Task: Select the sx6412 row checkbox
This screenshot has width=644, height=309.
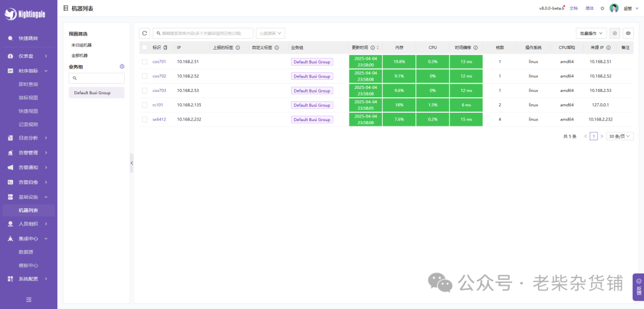Action: 144,119
